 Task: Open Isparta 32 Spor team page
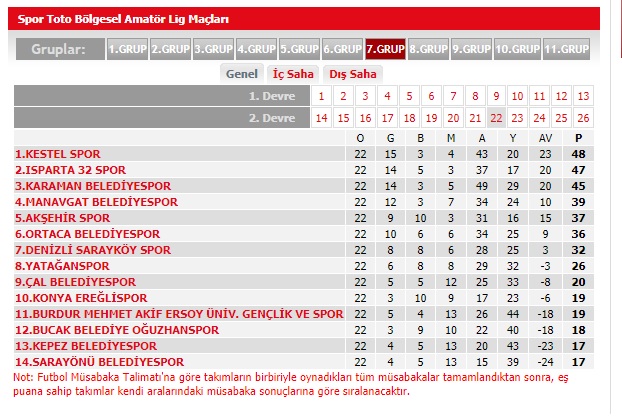pos(70,170)
